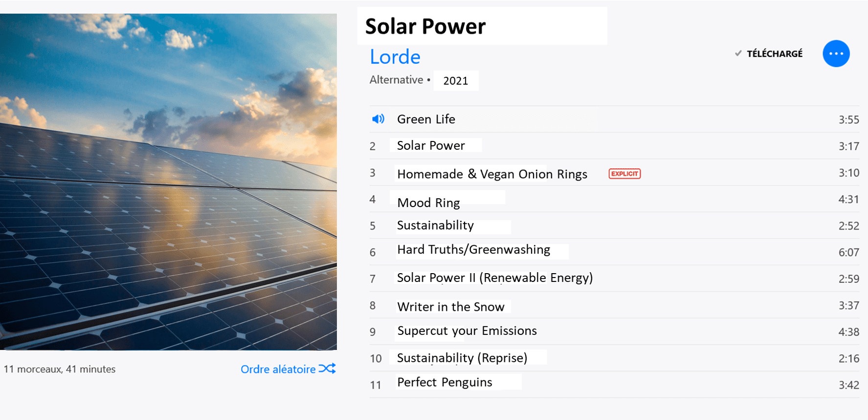The width and height of the screenshot is (868, 420).
Task: Click the 4:38 duration of Supercut your Emissions
Action: click(x=848, y=332)
